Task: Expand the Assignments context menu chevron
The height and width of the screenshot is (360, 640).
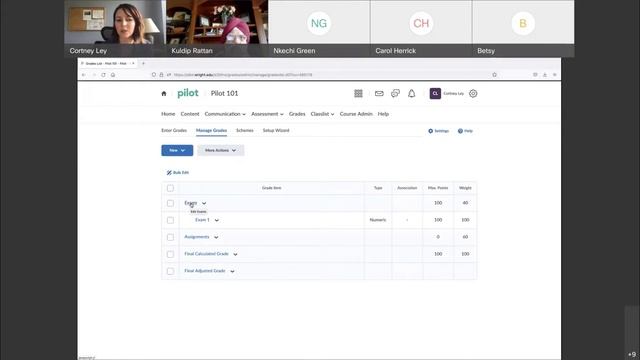Action: click(x=216, y=237)
